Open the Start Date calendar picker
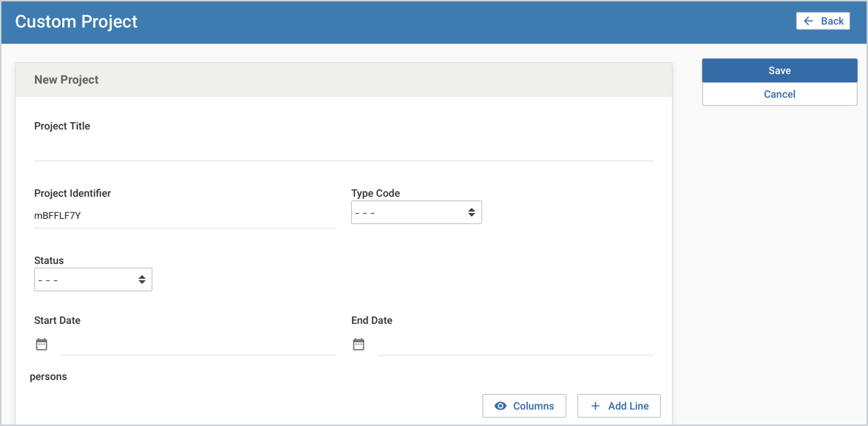868x426 pixels. click(x=41, y=344)
